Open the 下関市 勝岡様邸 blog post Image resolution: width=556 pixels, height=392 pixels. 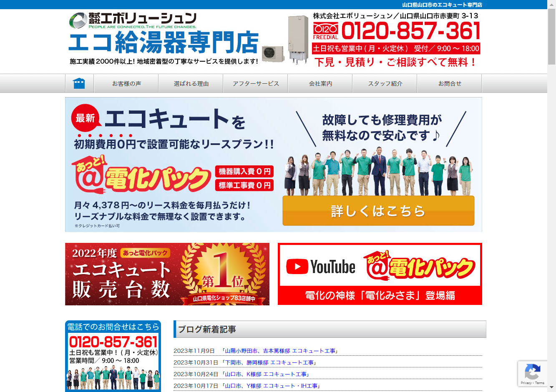pos(269,363)
